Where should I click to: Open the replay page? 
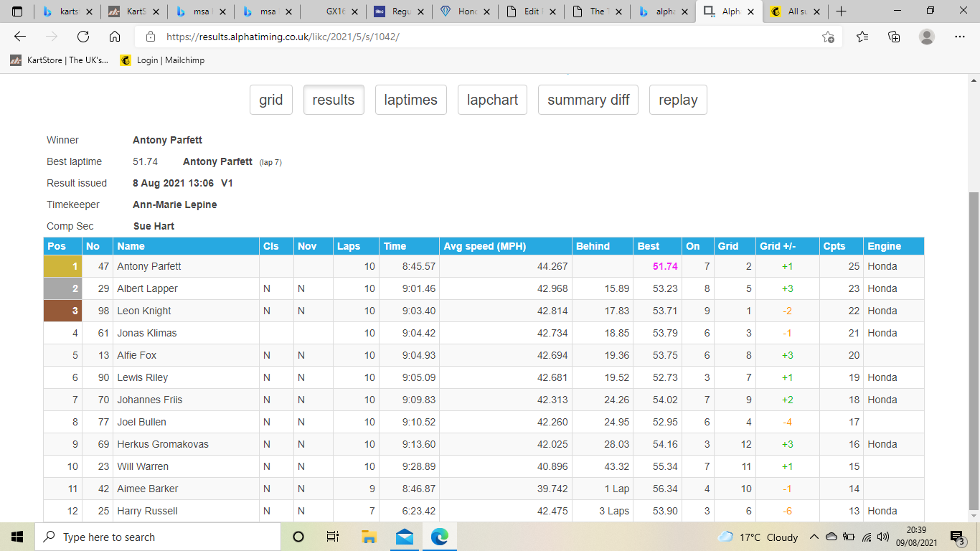(677, 100)
